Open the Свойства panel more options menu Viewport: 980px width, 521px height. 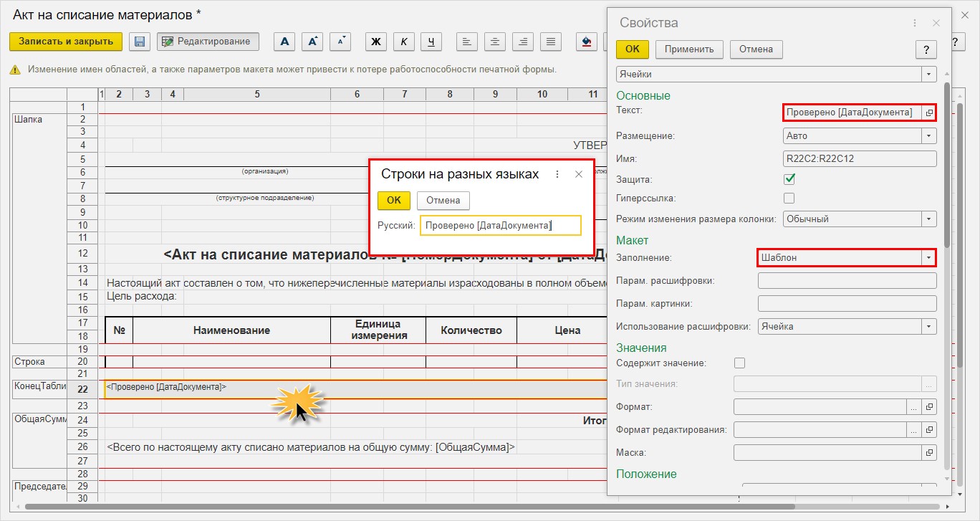[915, 23]
